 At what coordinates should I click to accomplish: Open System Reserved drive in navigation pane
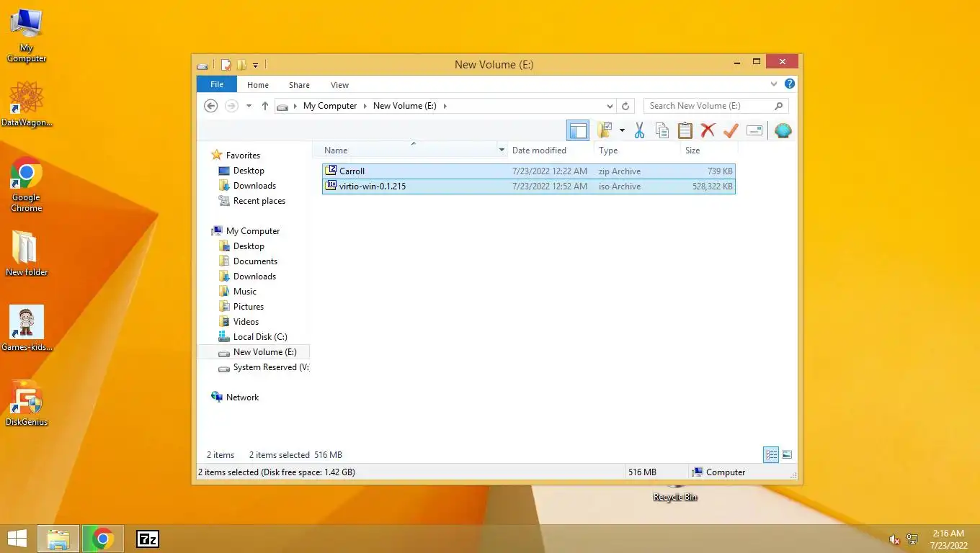[271, 367]
